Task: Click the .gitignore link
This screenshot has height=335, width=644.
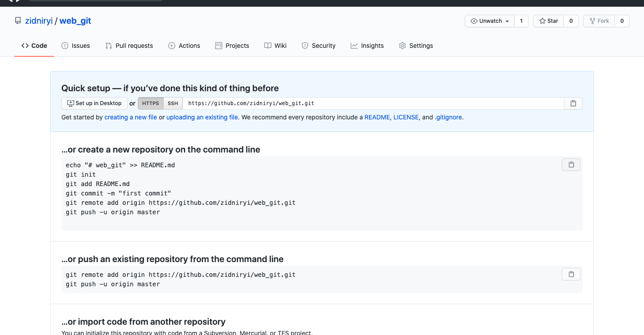Action: coord(449,117)
